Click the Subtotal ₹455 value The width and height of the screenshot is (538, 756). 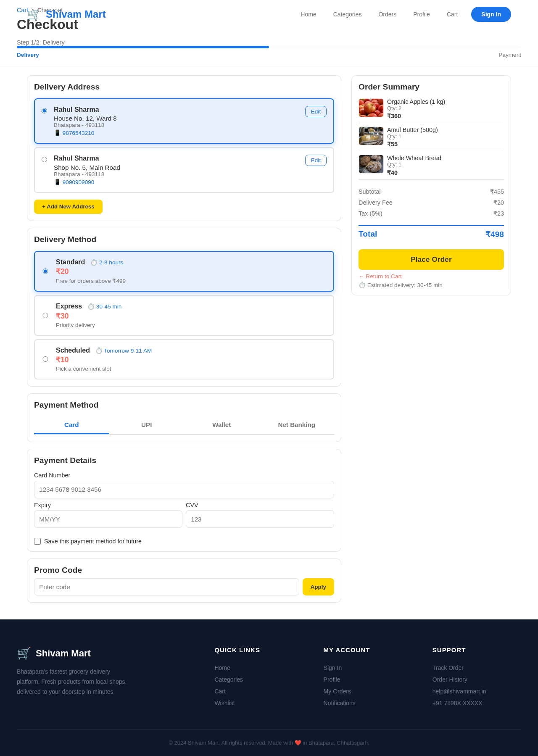(x=497, y=192)
